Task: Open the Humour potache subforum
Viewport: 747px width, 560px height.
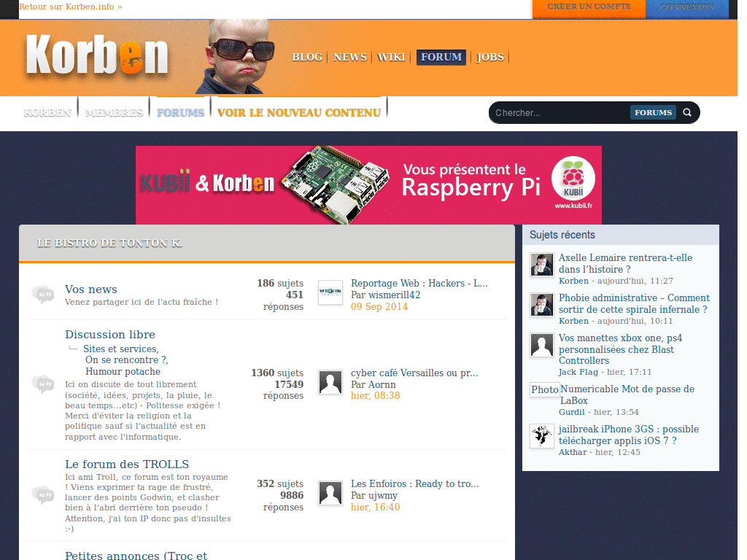Action: (123, 371)
